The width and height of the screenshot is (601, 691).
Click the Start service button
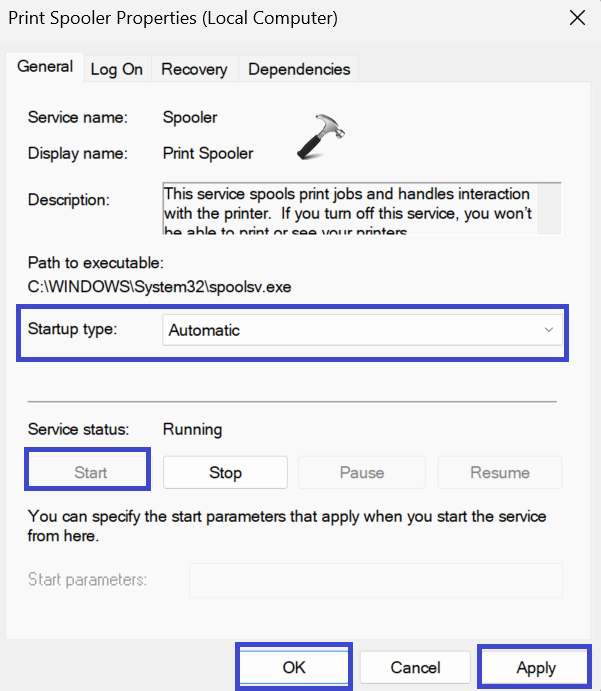coord(90,472)
